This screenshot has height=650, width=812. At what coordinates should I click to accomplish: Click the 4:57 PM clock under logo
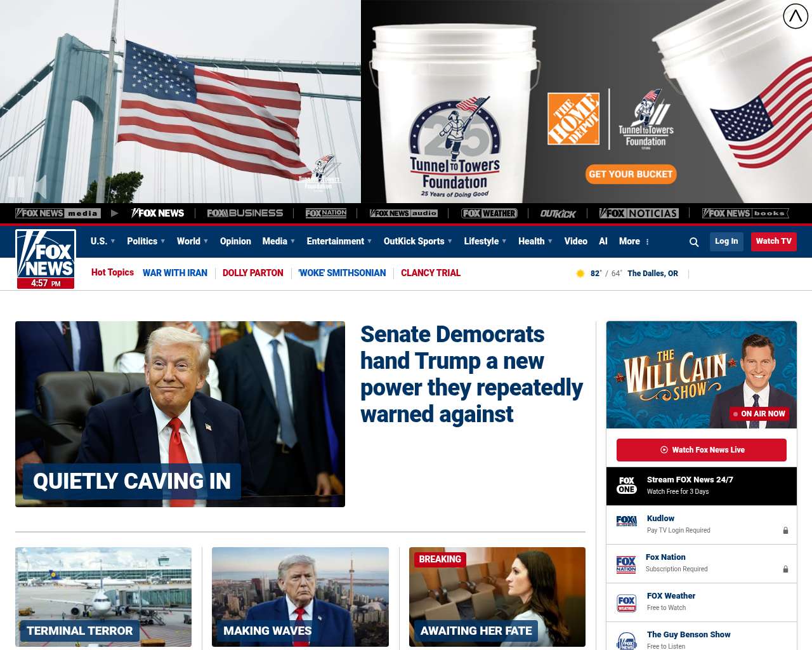point(46,283)
